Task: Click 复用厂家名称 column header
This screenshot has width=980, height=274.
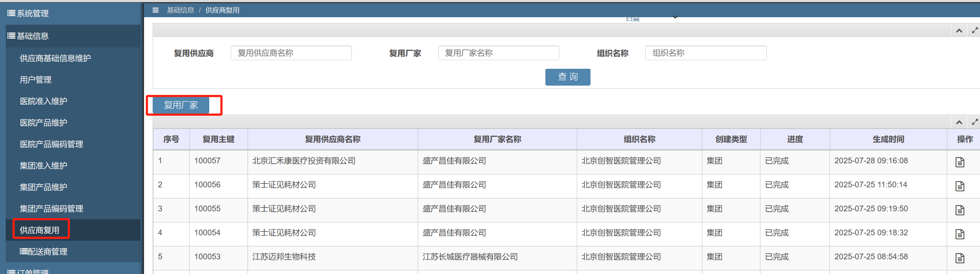Action: coord(497,139)
